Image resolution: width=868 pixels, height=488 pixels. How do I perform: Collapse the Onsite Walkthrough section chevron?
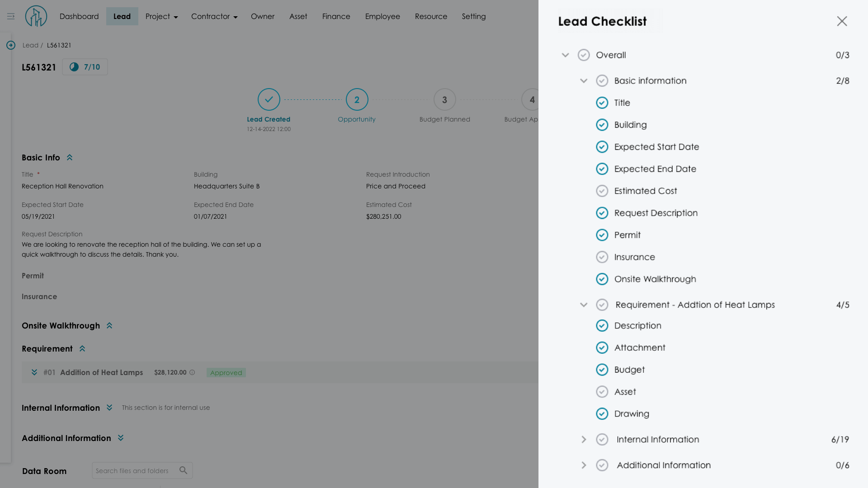pos(109,326)
